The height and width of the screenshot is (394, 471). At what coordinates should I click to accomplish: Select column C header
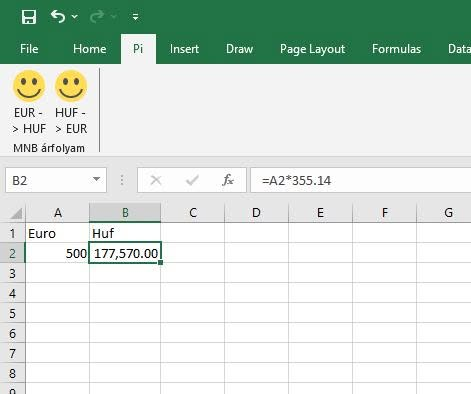pyautogui.click(x=193, y=213)
